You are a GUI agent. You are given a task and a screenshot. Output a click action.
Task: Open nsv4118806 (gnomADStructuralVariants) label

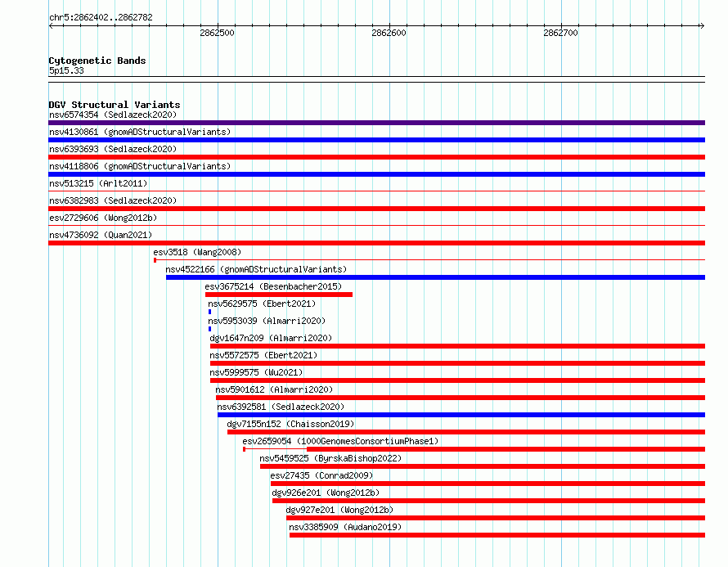click(x=140, y=166)
